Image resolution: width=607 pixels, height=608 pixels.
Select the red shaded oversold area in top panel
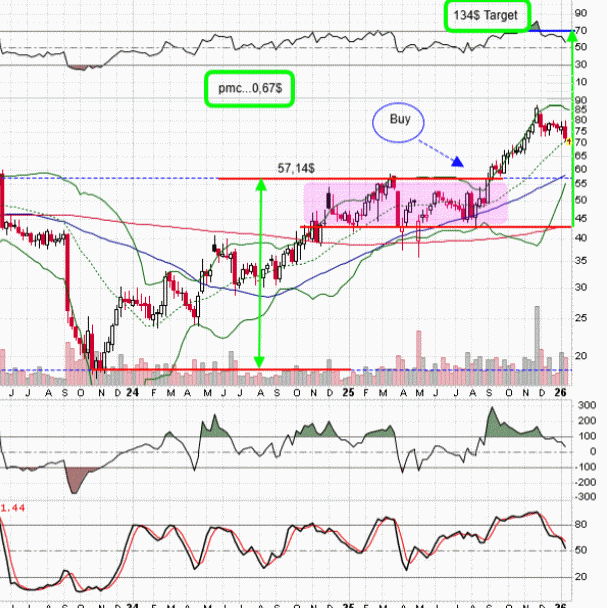coord(82,66)
